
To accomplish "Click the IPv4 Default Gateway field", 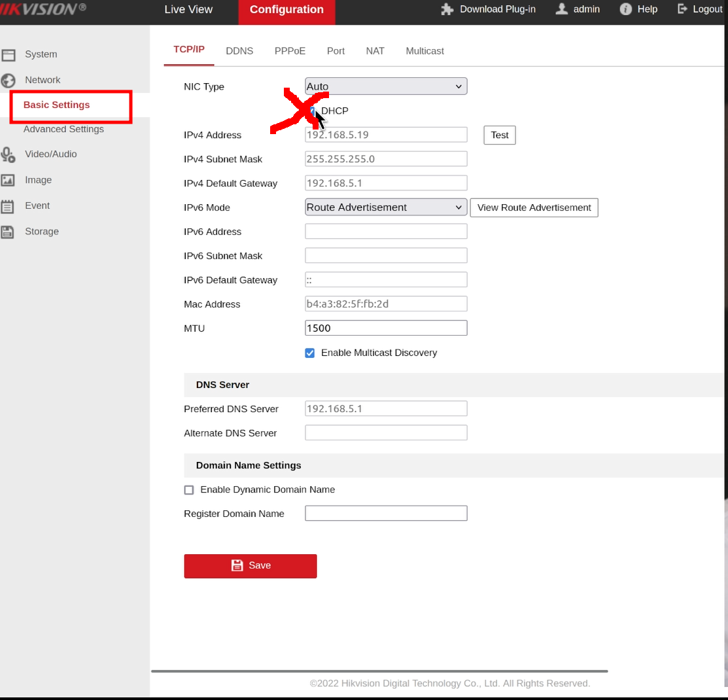I will click(x=386, y=183).
